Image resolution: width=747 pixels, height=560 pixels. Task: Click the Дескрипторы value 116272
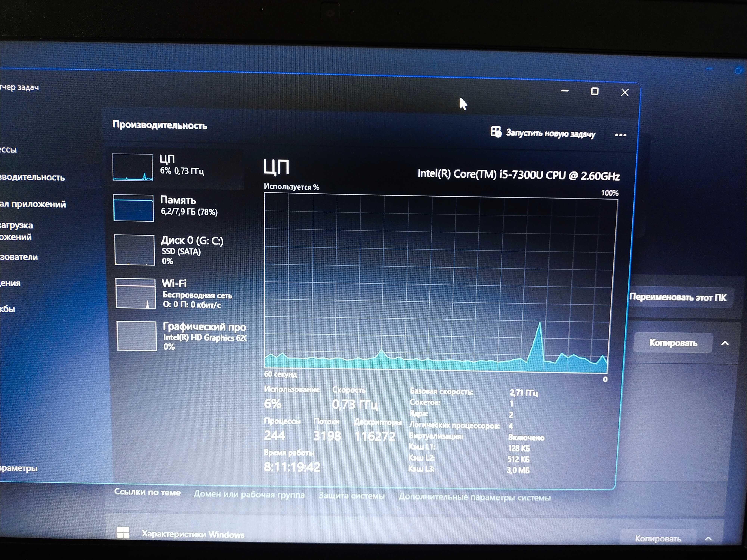pos(374,436)
